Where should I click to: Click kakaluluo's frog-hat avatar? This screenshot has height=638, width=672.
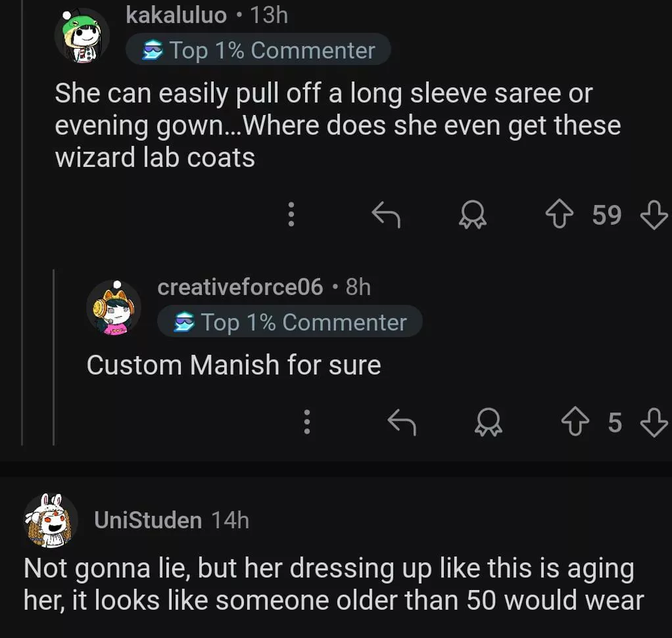(82, 35)
